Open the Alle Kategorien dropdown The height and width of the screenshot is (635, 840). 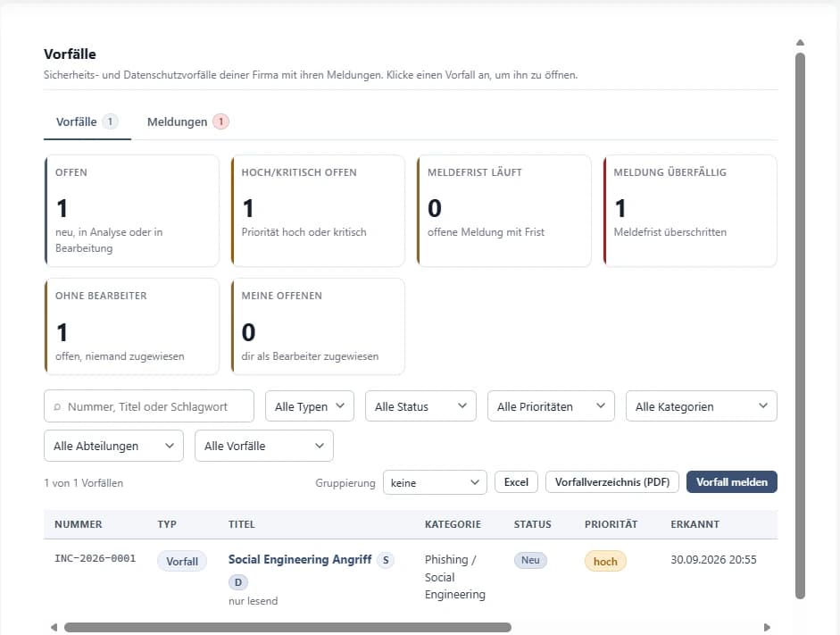click(x=702, y=406)
